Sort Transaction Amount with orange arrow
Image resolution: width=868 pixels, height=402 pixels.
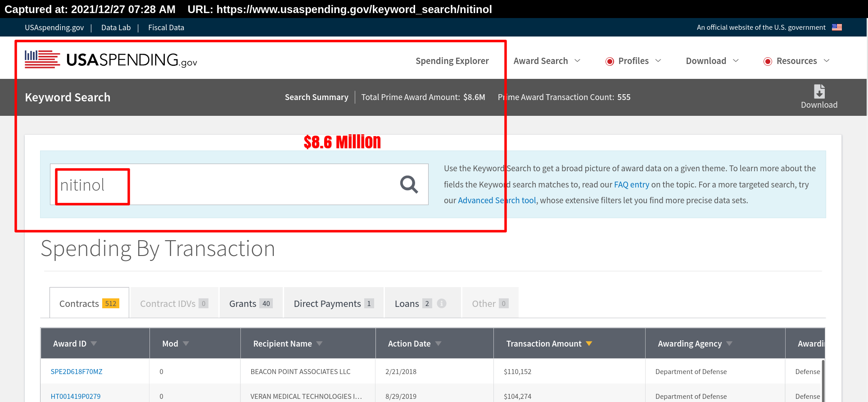pyautogui.click(x=589, y=344)
